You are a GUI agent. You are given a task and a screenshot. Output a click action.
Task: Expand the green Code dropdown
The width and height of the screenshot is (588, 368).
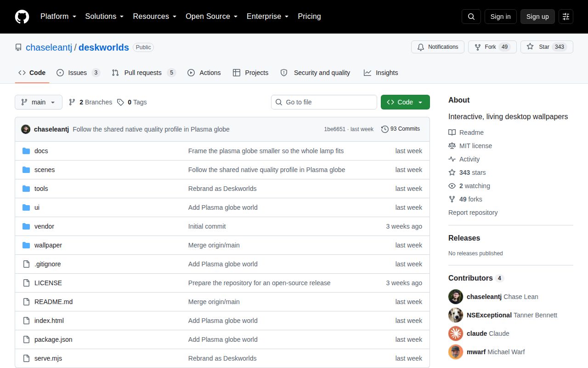(x=405, y=102)
